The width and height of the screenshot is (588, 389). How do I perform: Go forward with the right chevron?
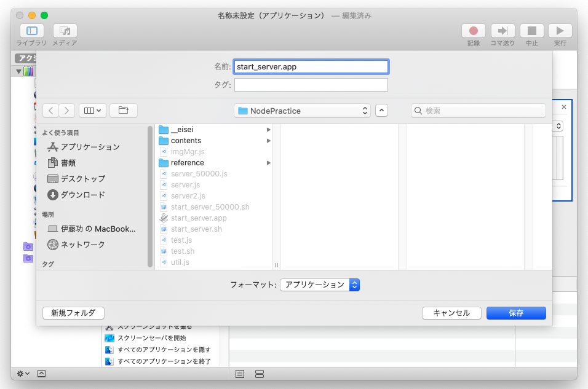[67, 111]
